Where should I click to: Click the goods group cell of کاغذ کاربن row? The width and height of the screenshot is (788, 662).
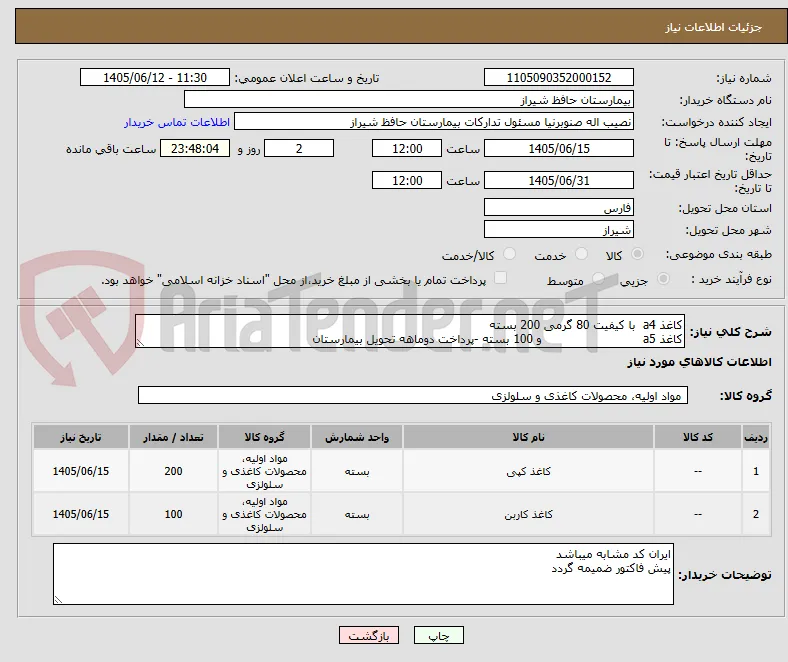(x=264, y=514)
